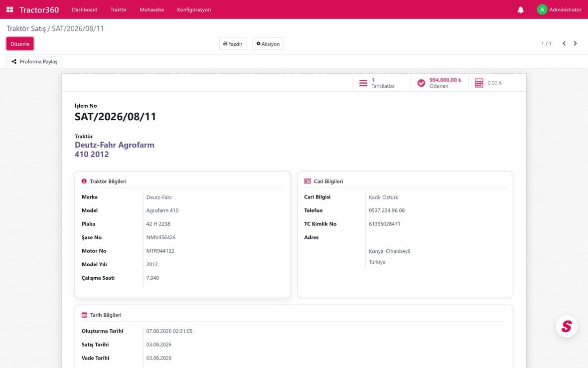Screen dimensions: 588x368
Task: Click the 994.000,00 ₺ Ödenen amount
Action: pos(445,80)
